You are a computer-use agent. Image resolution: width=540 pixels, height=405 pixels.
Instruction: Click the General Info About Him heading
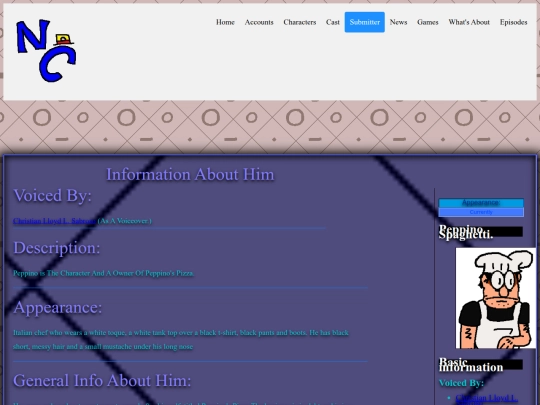pyautogui.click(x=102, y=381)
